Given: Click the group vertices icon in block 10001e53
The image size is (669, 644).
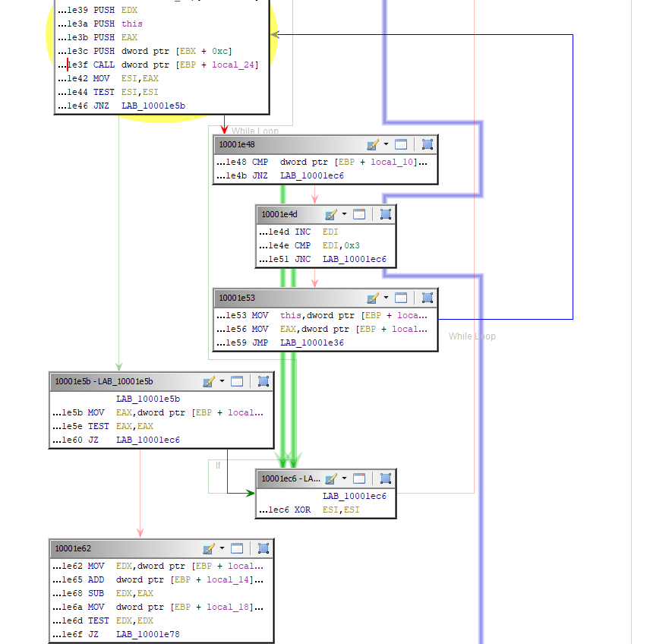Looking at the screenshot, I should [427, 297].
